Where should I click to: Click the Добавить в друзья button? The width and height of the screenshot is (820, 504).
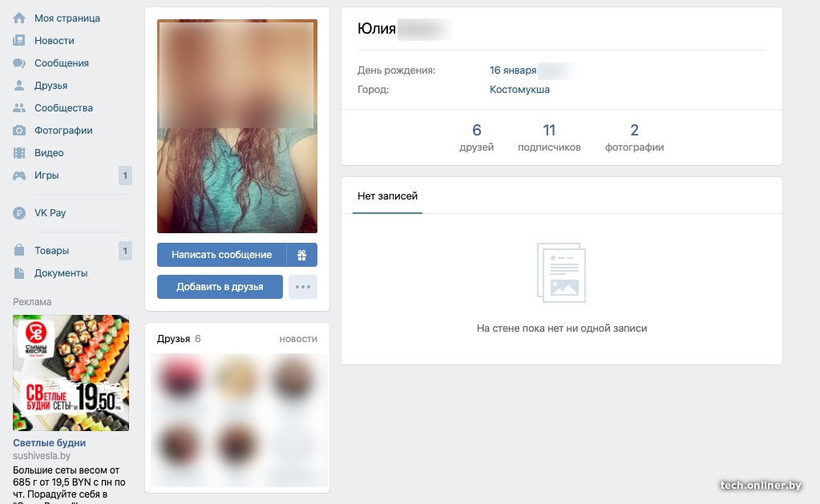click(220, 287)
